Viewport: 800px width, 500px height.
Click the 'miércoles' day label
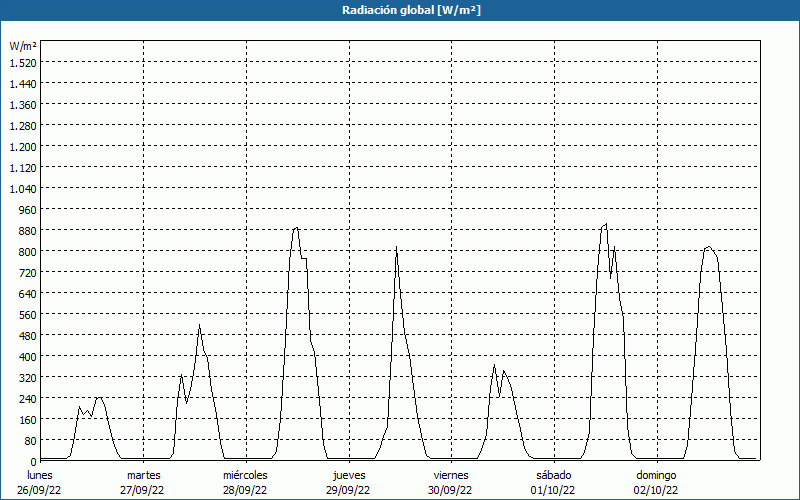tap(245, 476)
